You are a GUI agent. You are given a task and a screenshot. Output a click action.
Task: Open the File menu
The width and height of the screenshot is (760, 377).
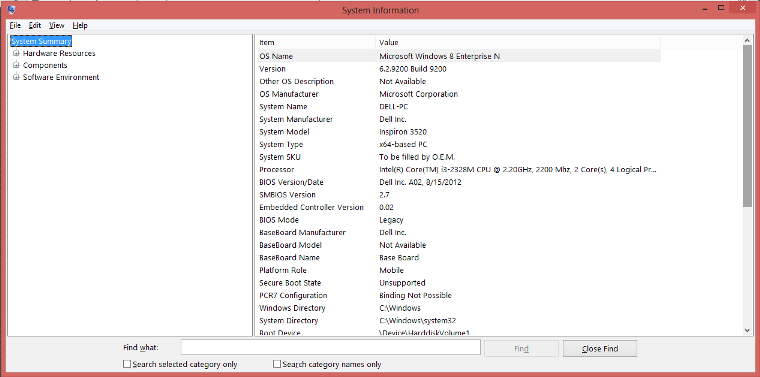[15, 26]
